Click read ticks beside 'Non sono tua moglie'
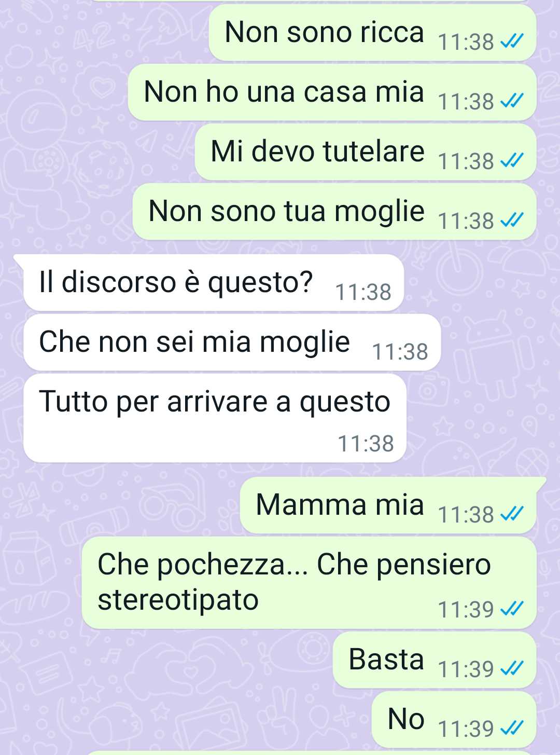The image size is (560, 755). 512,220
